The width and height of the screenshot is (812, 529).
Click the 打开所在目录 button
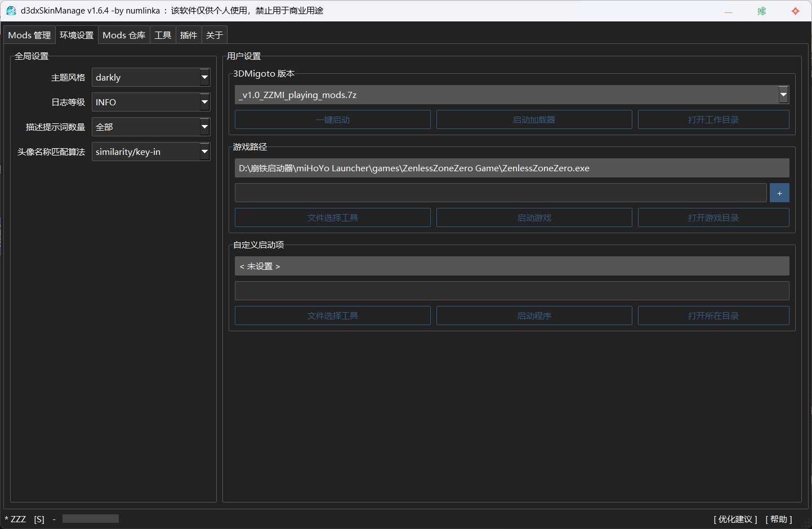coord(713,315)
